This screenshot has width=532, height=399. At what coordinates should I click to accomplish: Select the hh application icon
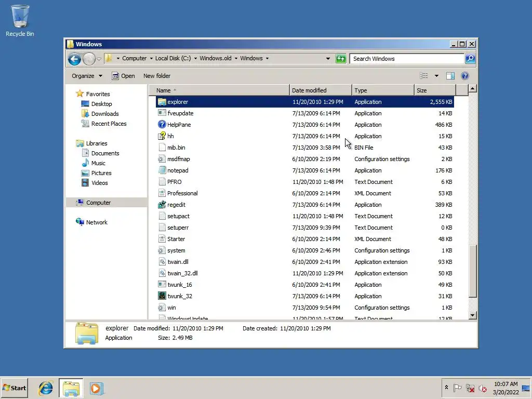162,136
